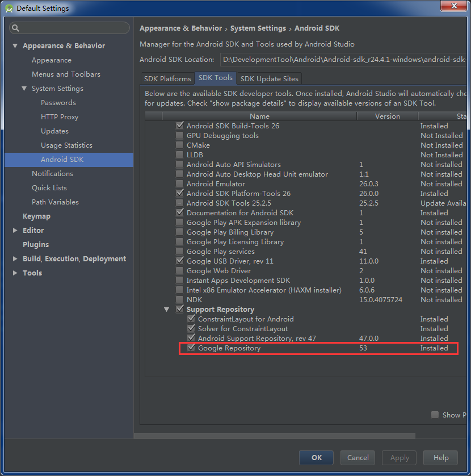This screenshot has width=471, height=476.
Task: Enable the CMake checkbox
Action: coord(179,145)
